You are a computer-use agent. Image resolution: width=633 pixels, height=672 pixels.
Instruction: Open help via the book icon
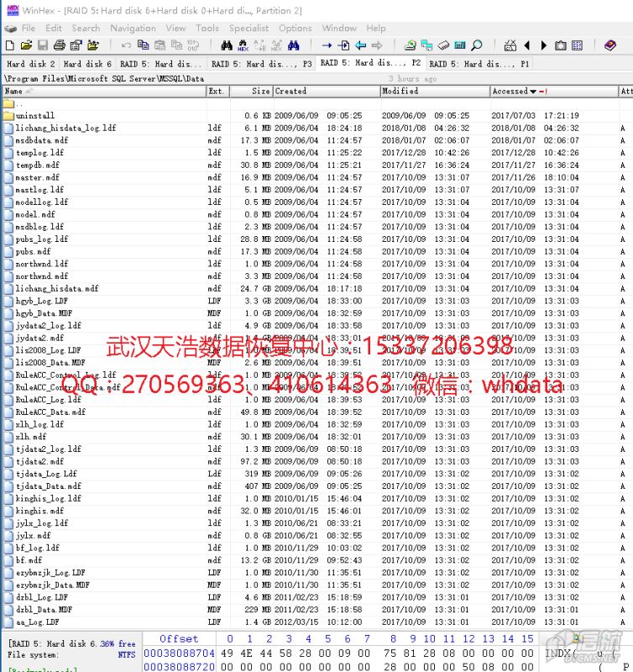click(610, 45)
